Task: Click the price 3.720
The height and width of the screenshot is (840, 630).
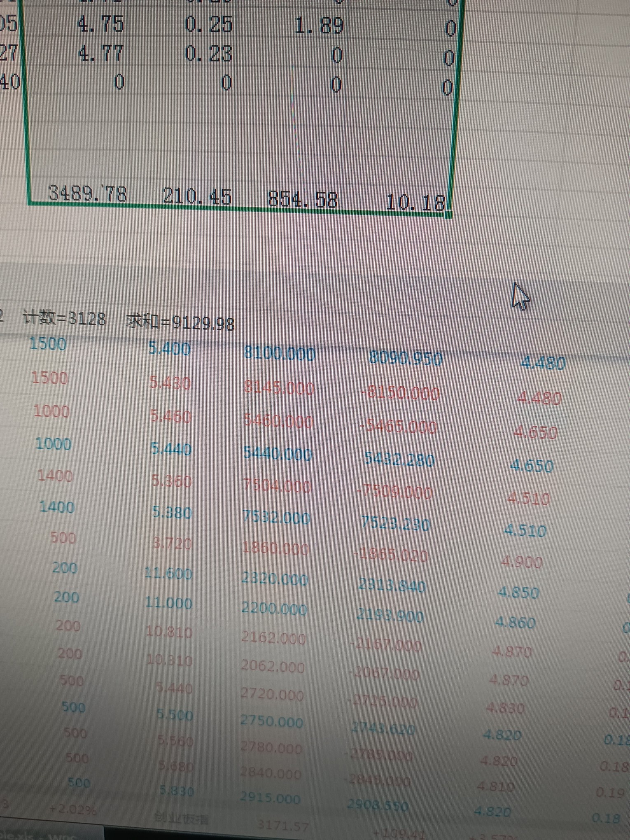Action: (173, 544)
